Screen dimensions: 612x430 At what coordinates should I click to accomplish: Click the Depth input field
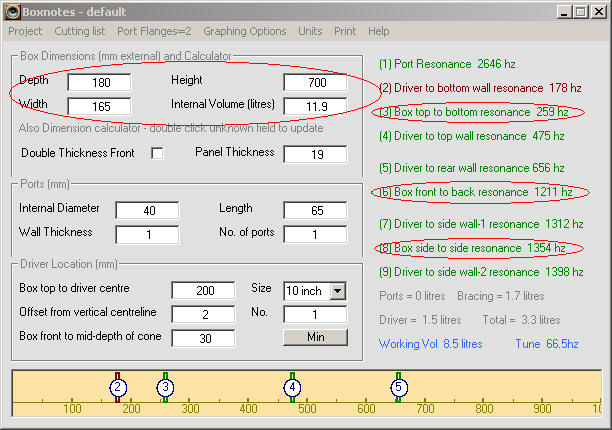[99, 81]
